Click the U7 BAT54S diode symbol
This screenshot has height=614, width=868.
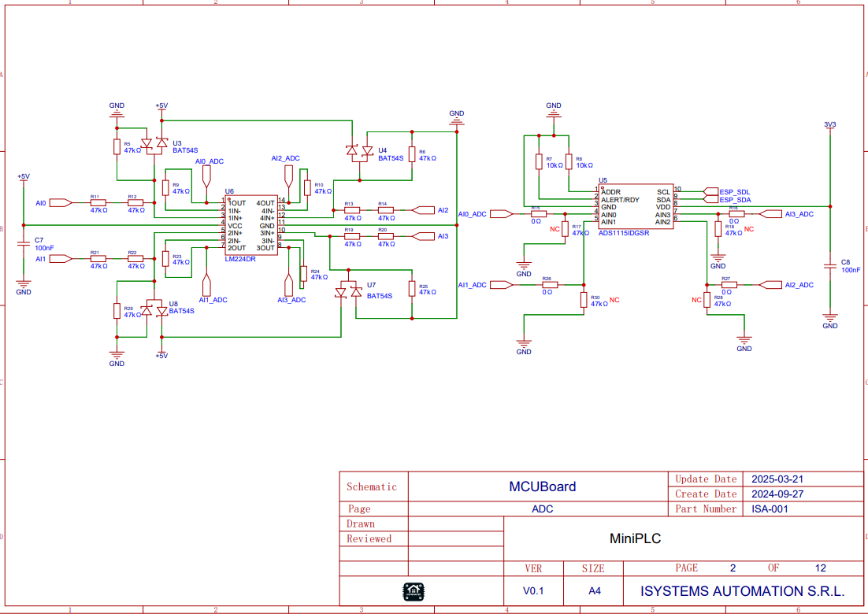(348, 292)
